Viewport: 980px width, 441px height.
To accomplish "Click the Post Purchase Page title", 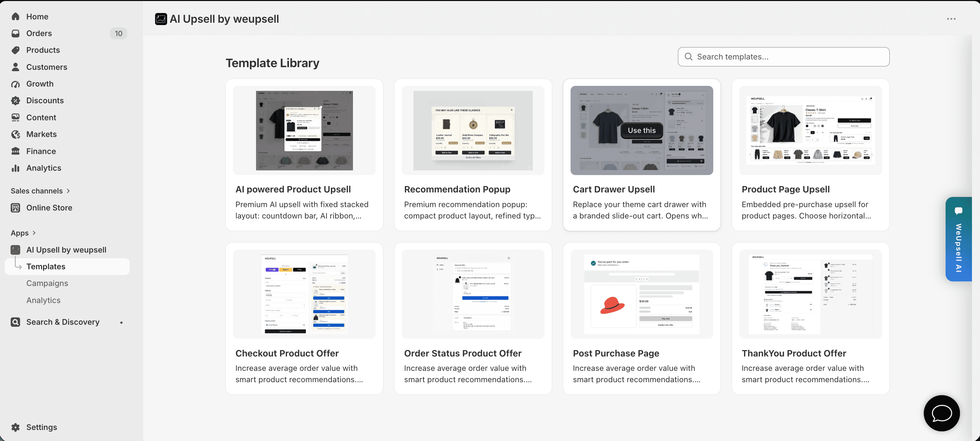I will (616, 353).
